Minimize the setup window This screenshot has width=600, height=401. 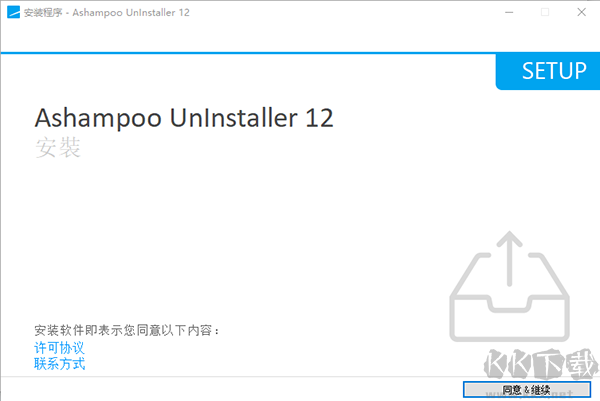[x=509, y=12]
